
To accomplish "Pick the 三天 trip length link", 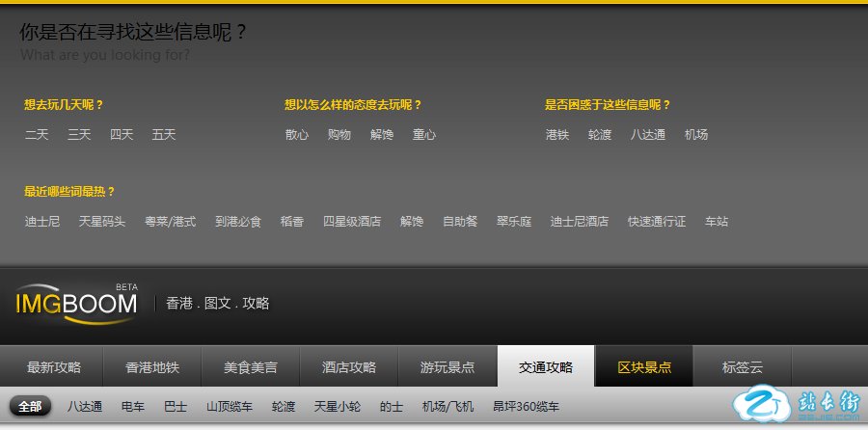I will 79,135.
